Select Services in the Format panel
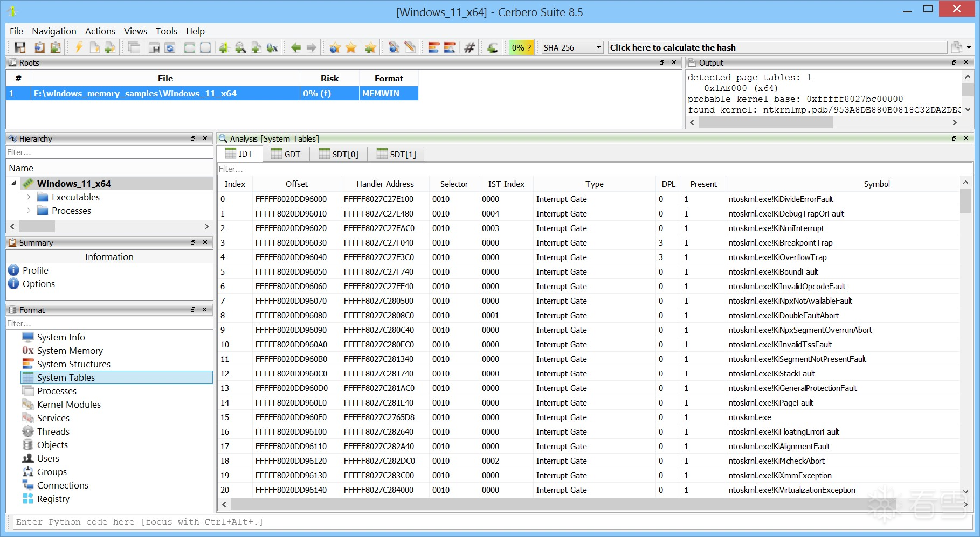The height and width of the screenshot is (537, 980). tap(53, 418)
